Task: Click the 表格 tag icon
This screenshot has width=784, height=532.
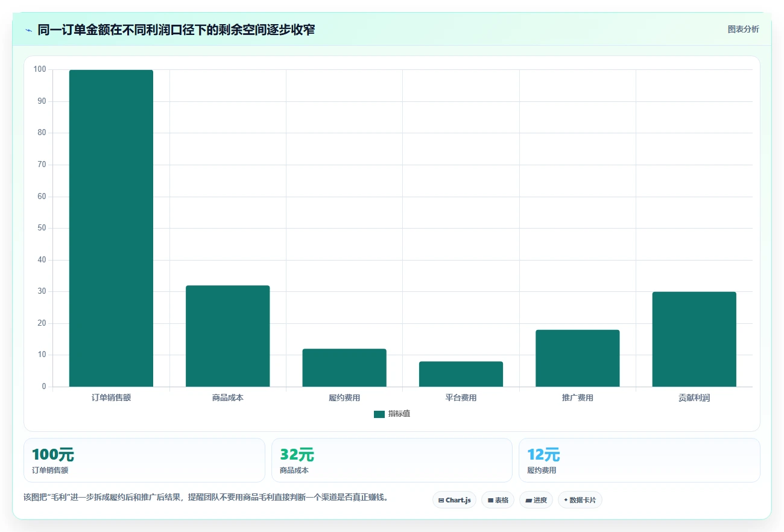Action: (490, 501)
